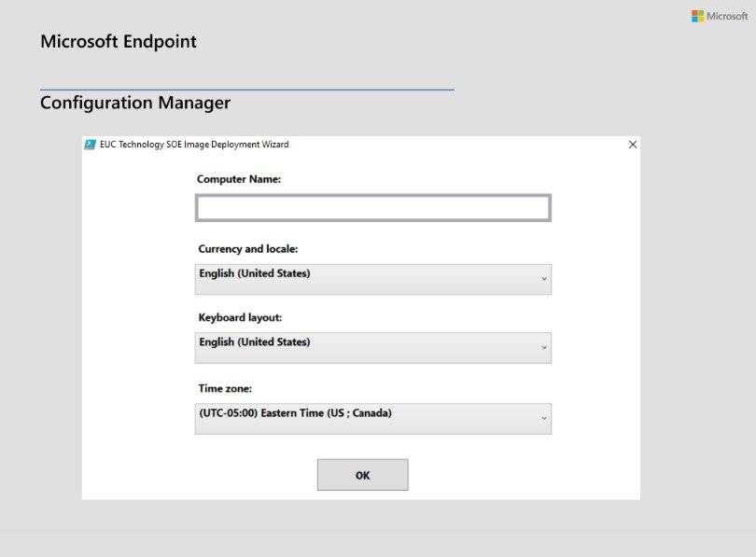Click the Configuration Manager heading
This screenshot has width=756, height=557.
tap(134, 103)
